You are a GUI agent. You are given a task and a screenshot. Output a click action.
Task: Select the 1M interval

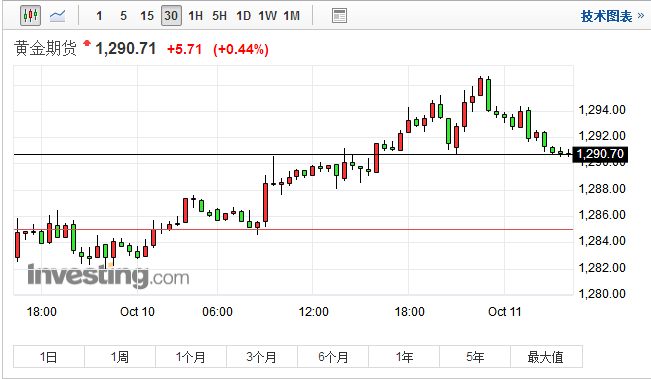pyautogui.click(x=291, y=16)
